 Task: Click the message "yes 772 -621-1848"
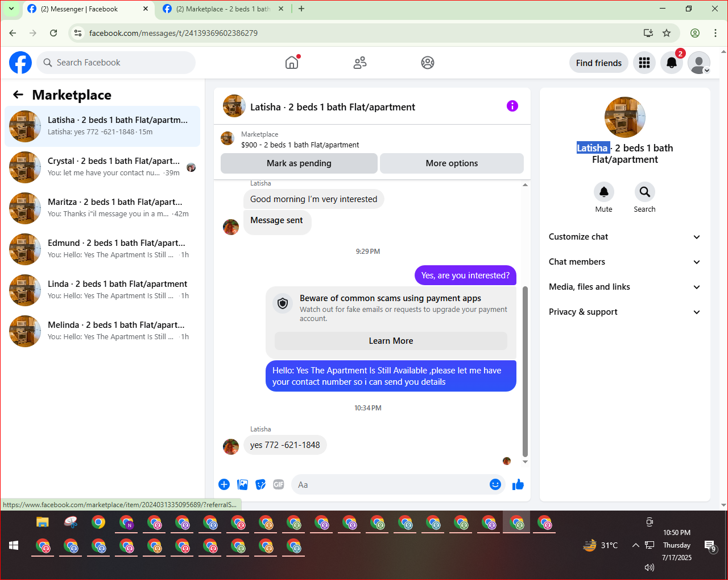pos(285,445)
